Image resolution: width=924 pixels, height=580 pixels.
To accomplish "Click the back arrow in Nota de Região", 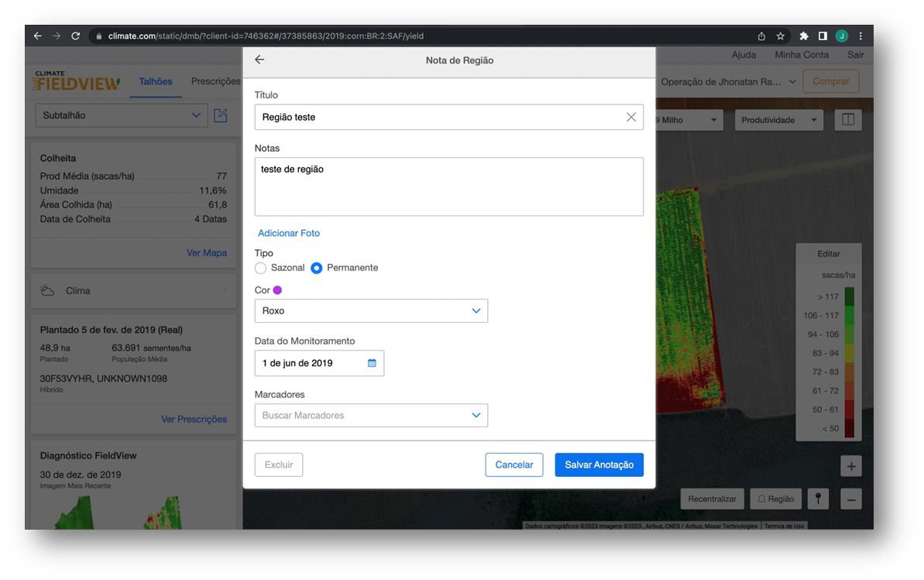I will point(259,60).
